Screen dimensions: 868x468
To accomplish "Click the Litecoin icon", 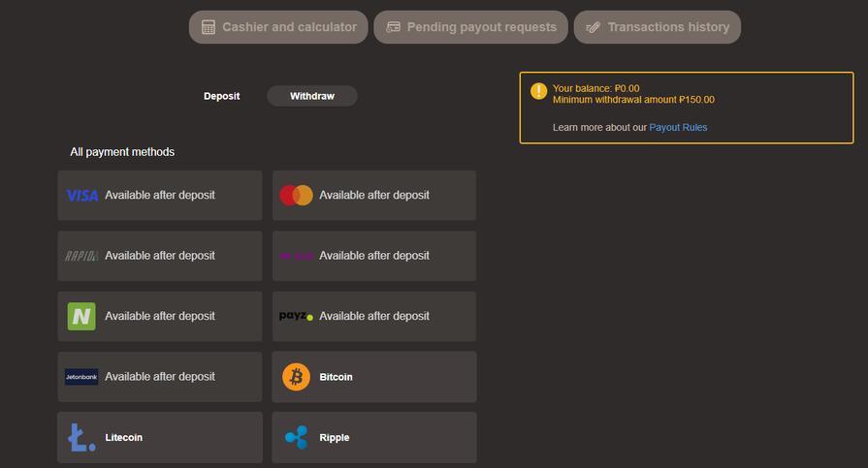I will [81, 438].
